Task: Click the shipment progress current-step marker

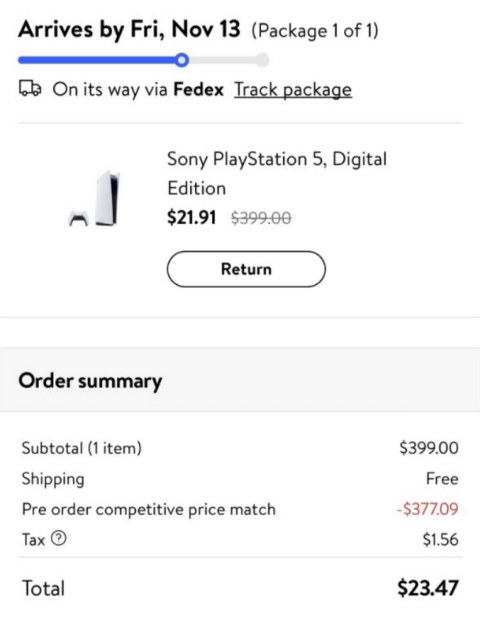Action: (x=181, y=60)
